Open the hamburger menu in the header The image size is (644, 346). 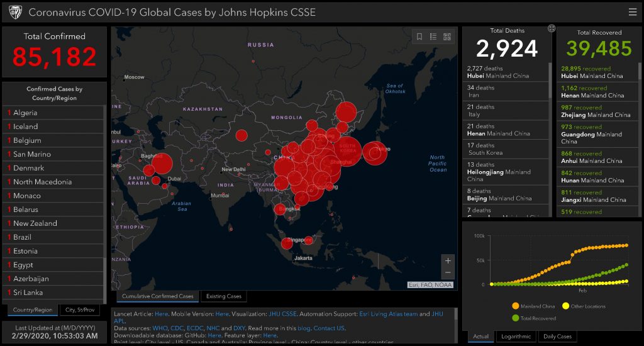(x=633, y=12)
